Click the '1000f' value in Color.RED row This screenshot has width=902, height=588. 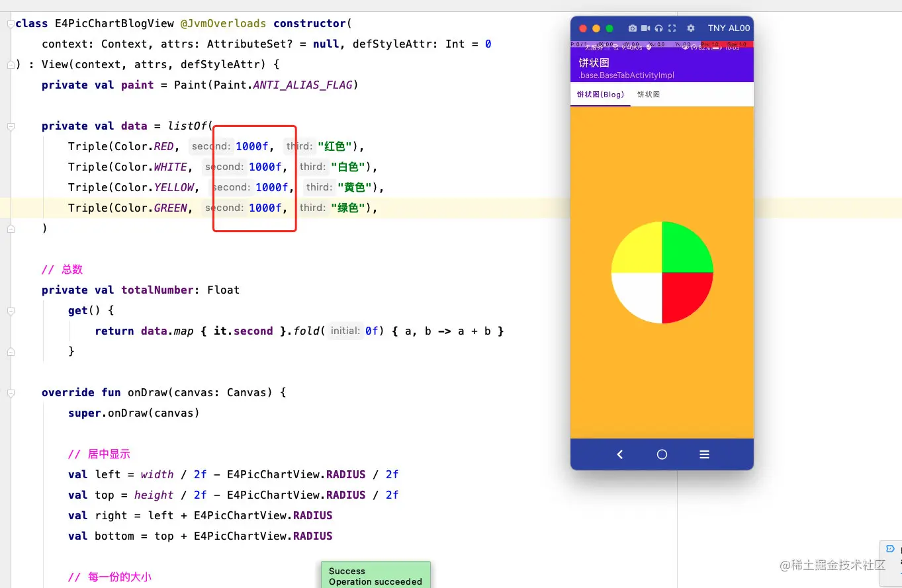(x=252, y=147)
